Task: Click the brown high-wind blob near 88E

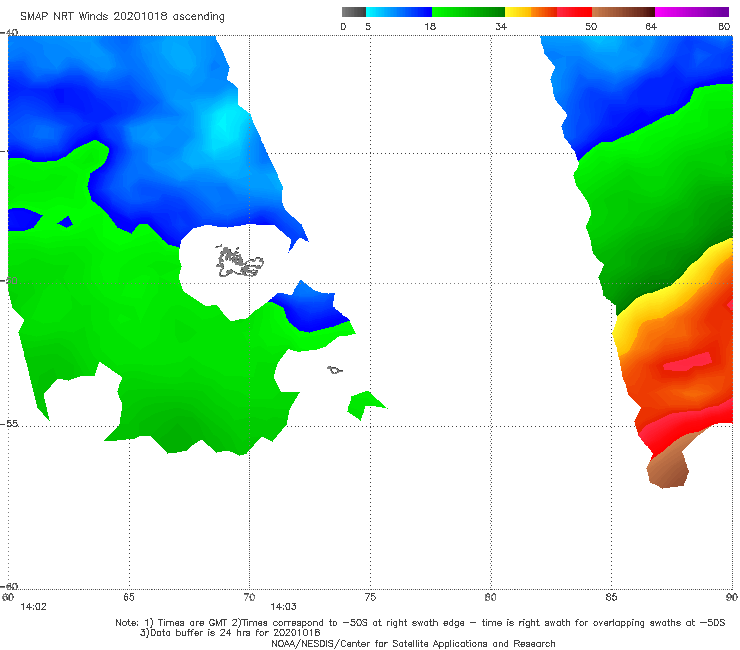Action: tap(667, 467)
